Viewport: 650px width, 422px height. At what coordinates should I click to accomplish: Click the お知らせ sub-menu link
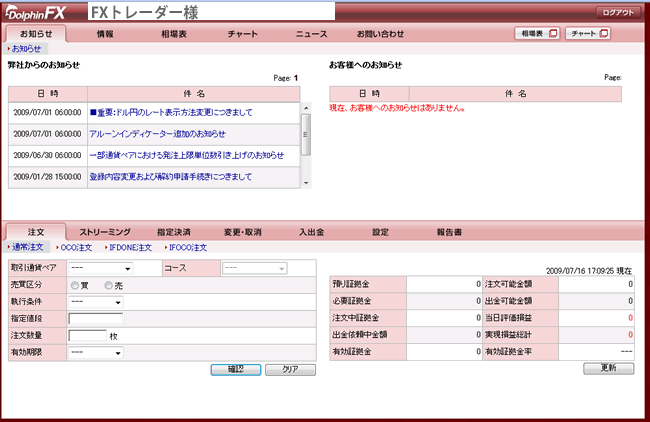pyautogui.click(x=26, y=49)
